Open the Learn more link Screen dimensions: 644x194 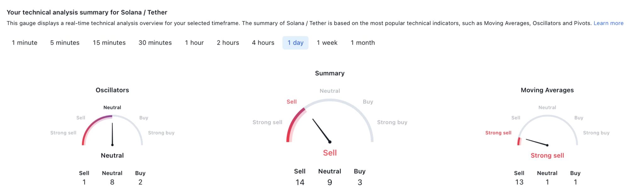[x=608, y=23]
